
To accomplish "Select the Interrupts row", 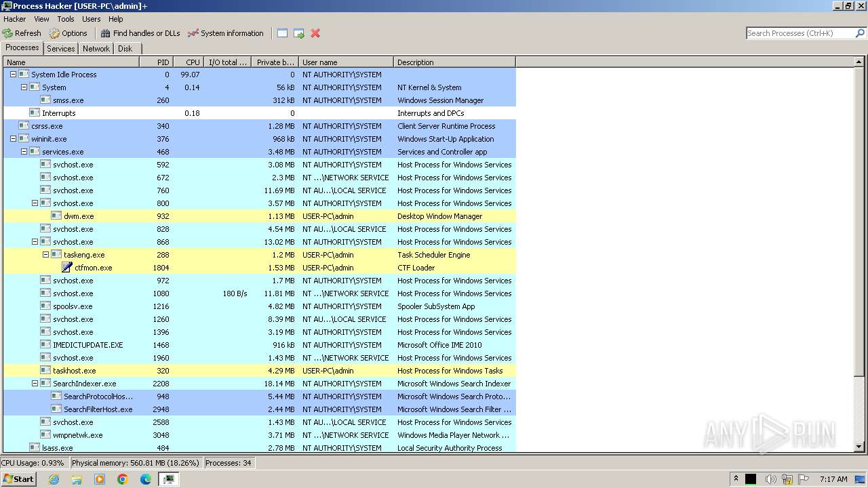I will click(260, 113).
